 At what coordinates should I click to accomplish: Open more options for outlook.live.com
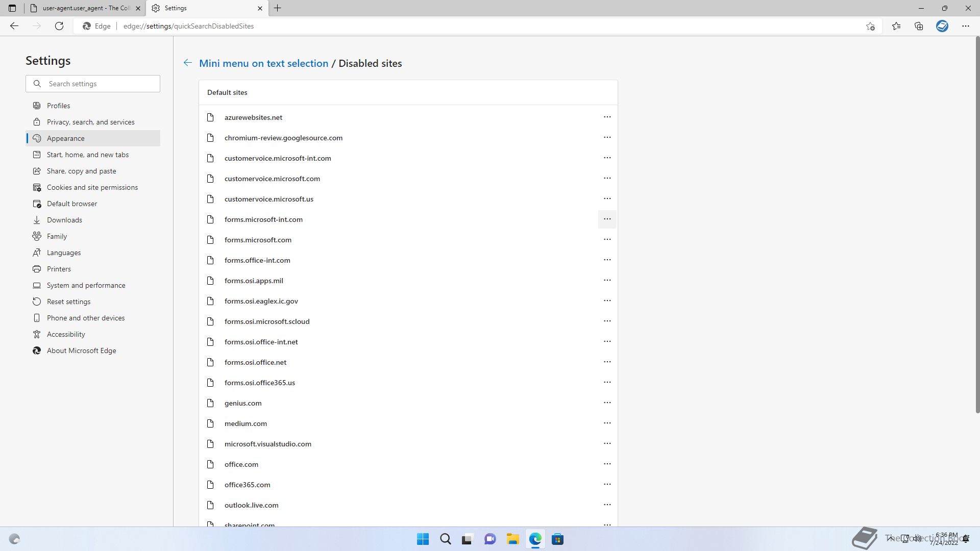pyautogui.click(x=607, y=505)
